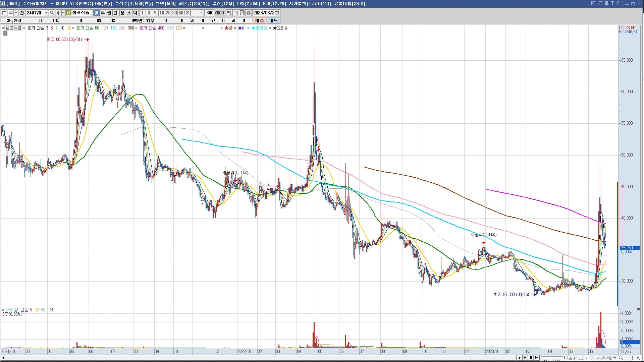The image size is (644, 362).
Task: Click the zoom-out minus icon in bottom toolbar
Action: point(626,358)
